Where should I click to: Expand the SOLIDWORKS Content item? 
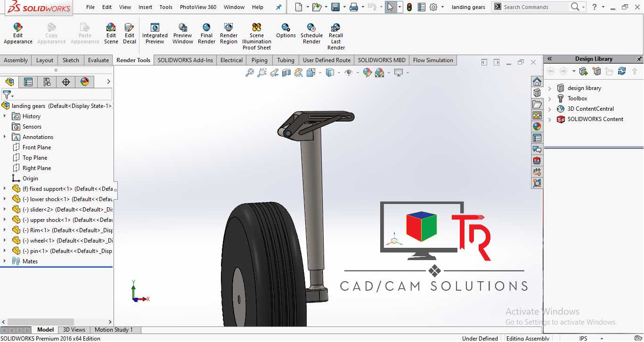click(550, 119)
